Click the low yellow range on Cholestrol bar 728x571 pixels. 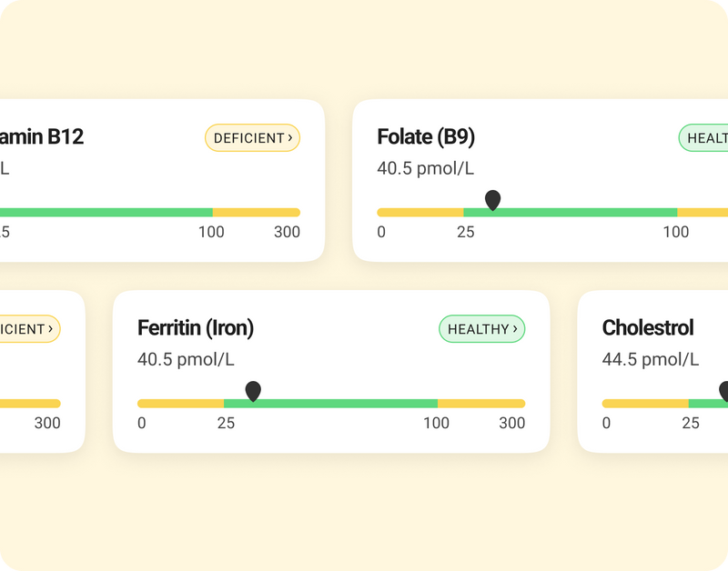point(645,403)
